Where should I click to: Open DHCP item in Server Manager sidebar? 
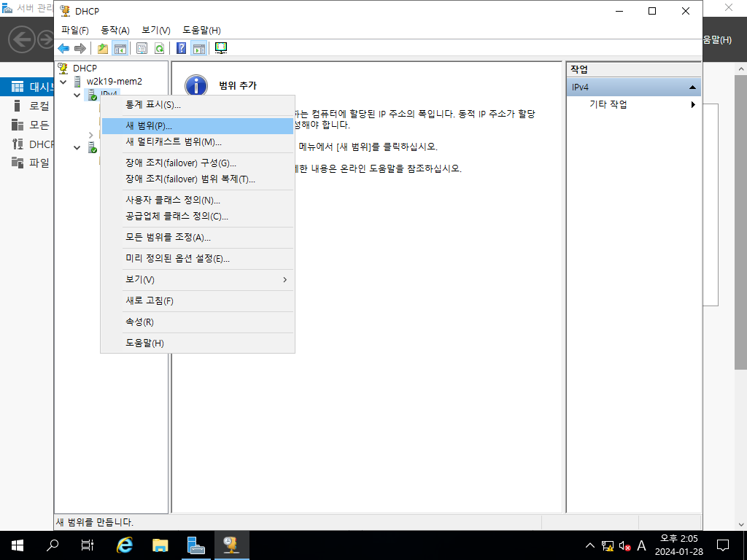(27, 144)
